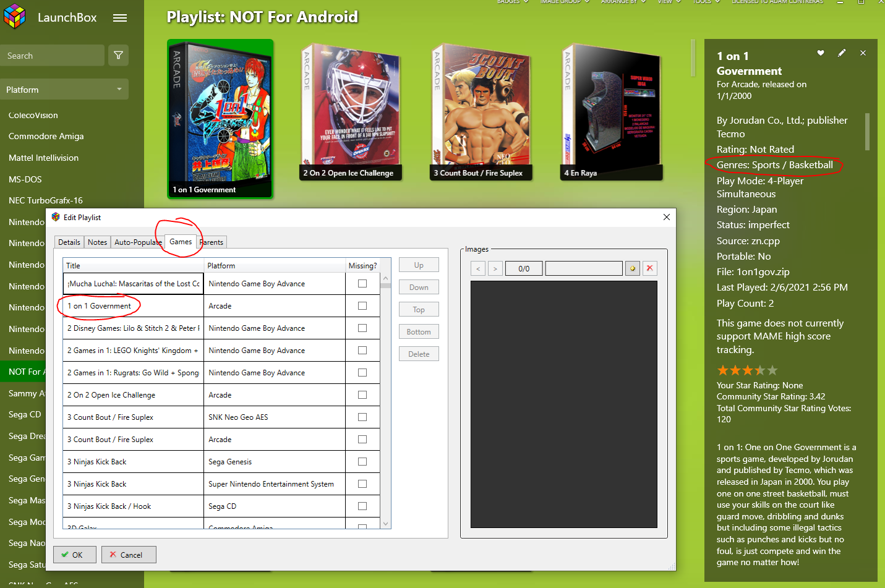Go to the previous image in Images box
The width and height of the screenshot is (885, 588).
(x=478, y=268)
